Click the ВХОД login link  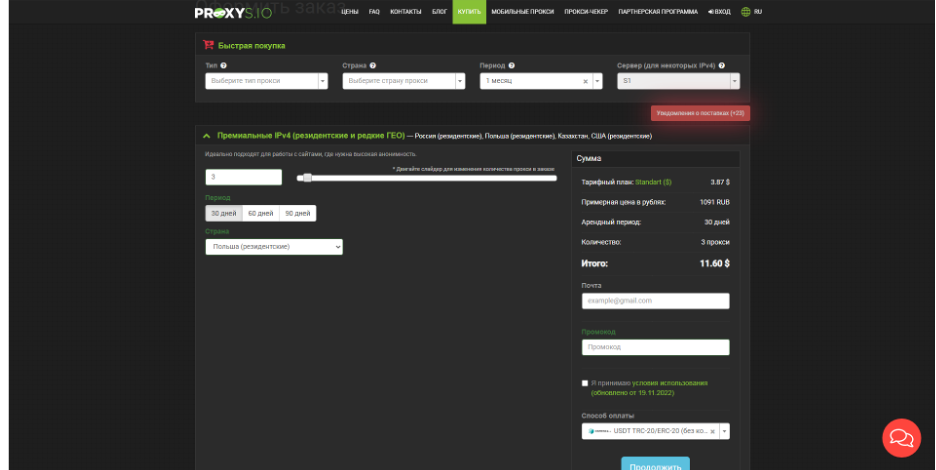[719, 12]
